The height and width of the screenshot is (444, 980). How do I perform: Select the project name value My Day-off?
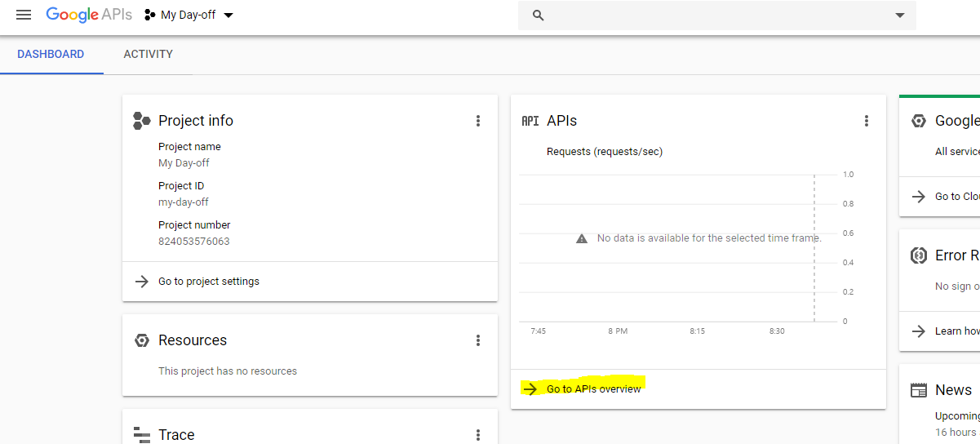click(184, 163)
